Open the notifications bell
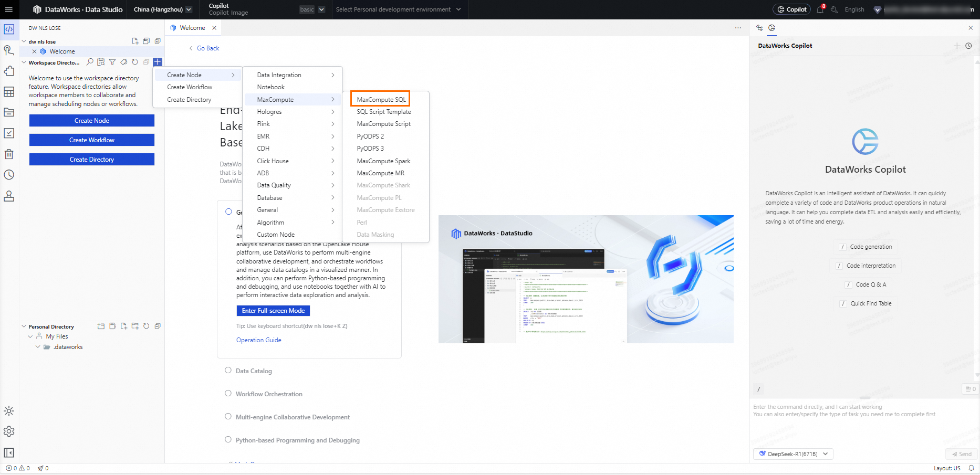The width and height of the screenshot is (980, 475). click(x=820, y=9)
